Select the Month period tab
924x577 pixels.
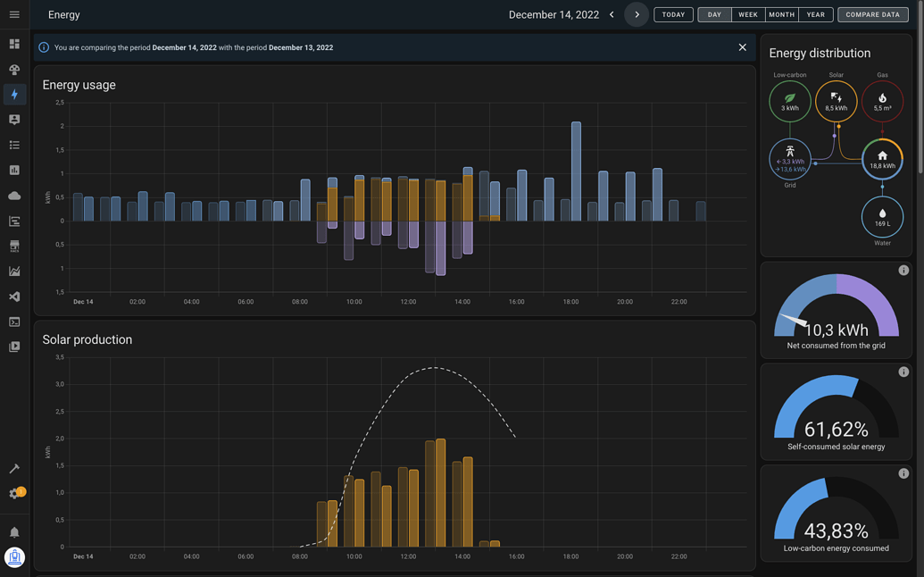point(781,15)
